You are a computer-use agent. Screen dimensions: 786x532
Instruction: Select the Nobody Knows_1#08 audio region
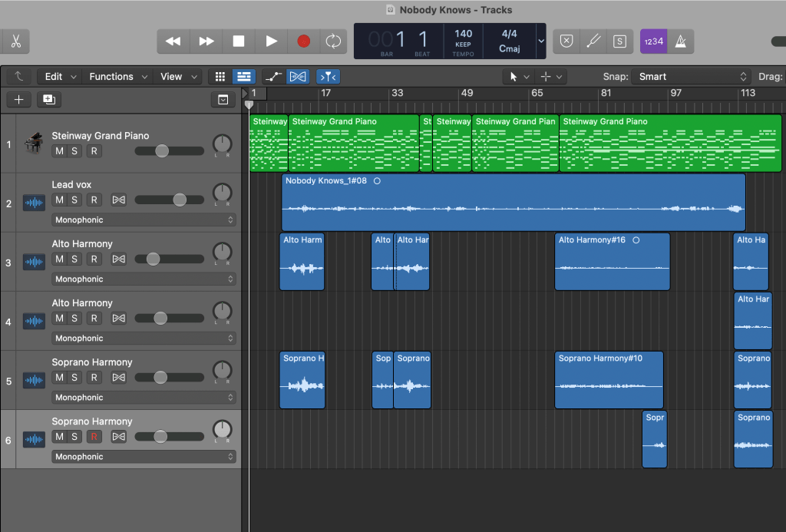pos(513,203)
